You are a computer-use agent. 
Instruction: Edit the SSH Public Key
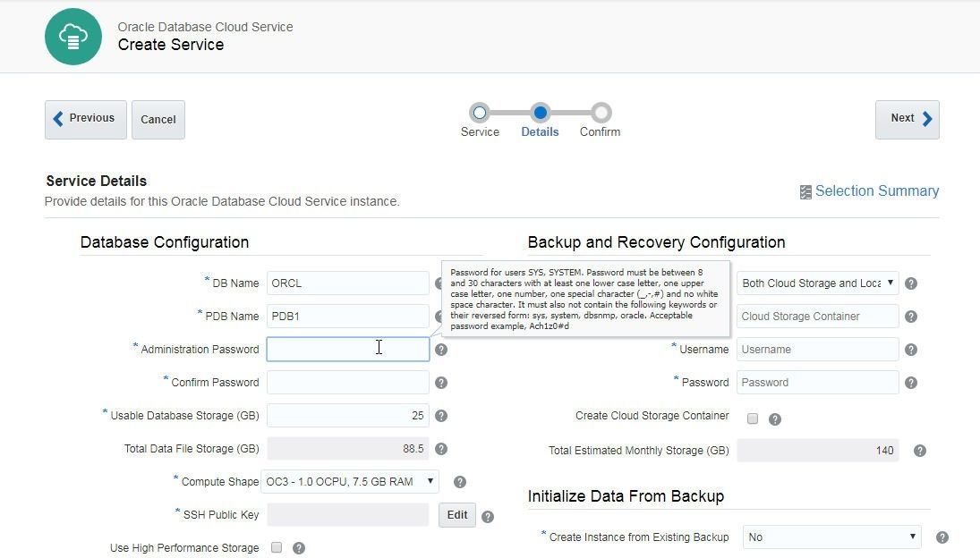(x=456, y=515)
